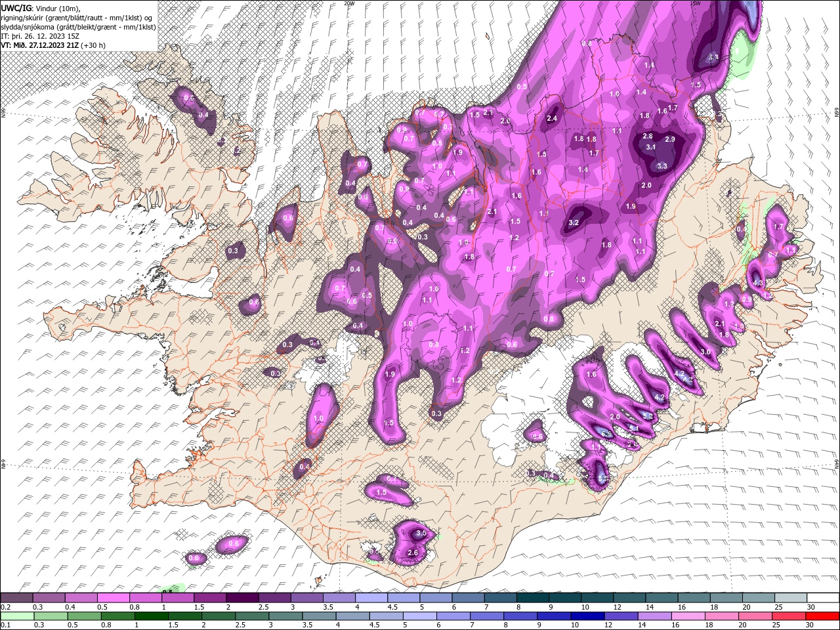Pick the snow swatch between 7 and 8
This screenshot has height=630, width=840.
501,598
